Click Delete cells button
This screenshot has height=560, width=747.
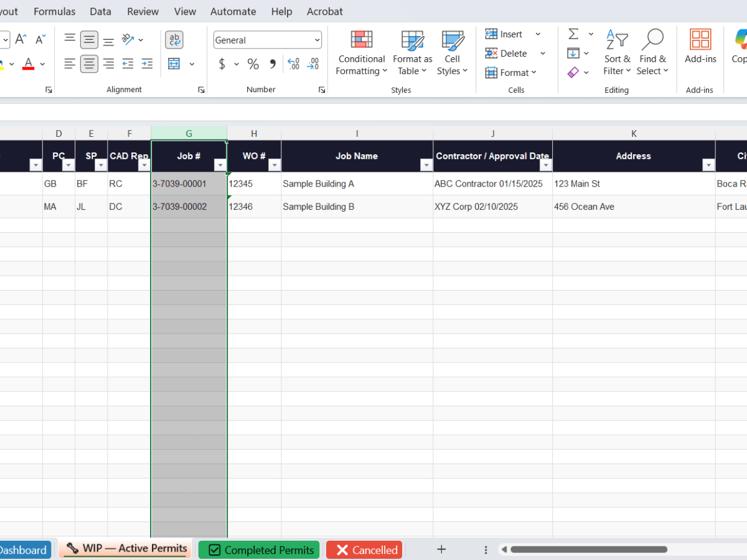[507, 54]
